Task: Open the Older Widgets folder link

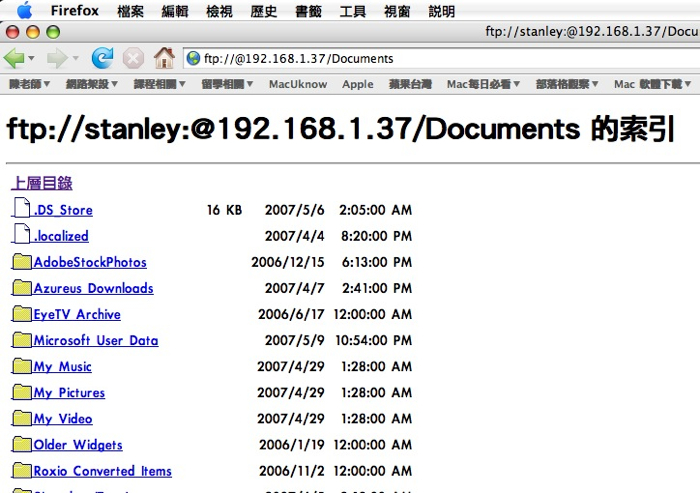Action: coord(78,445)
